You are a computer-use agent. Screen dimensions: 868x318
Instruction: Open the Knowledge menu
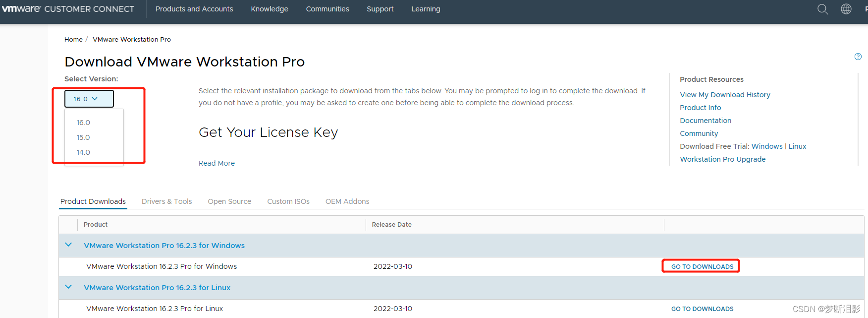[x=270, y=9]
